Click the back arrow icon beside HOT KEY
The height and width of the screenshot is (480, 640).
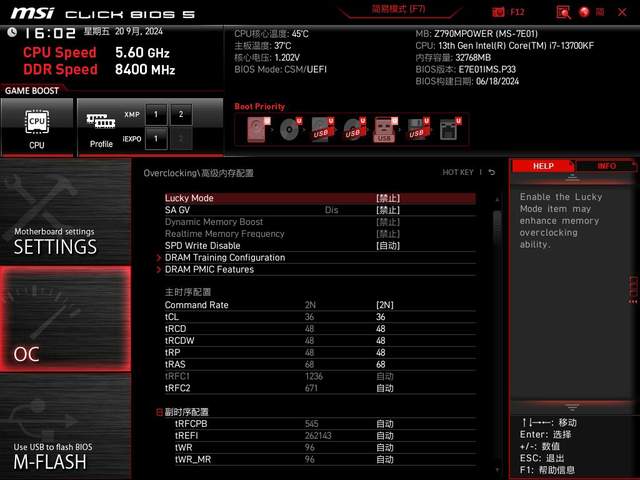click(492, 172)
